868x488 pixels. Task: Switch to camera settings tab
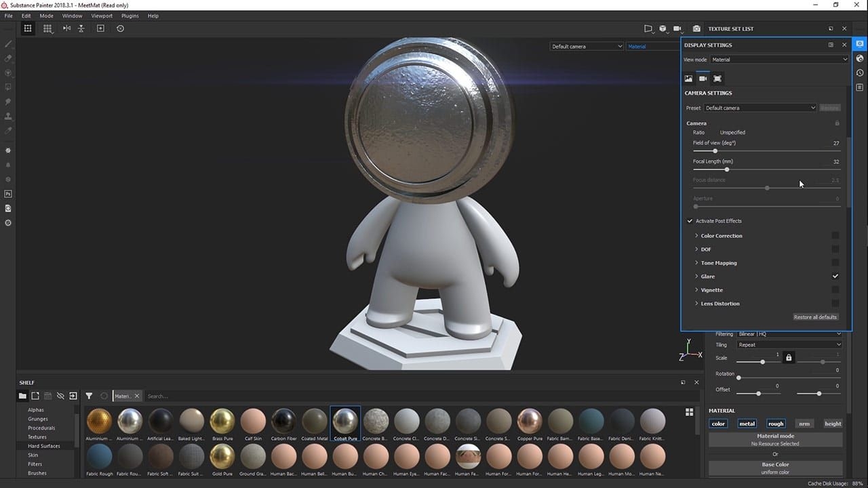pos(703,79)
